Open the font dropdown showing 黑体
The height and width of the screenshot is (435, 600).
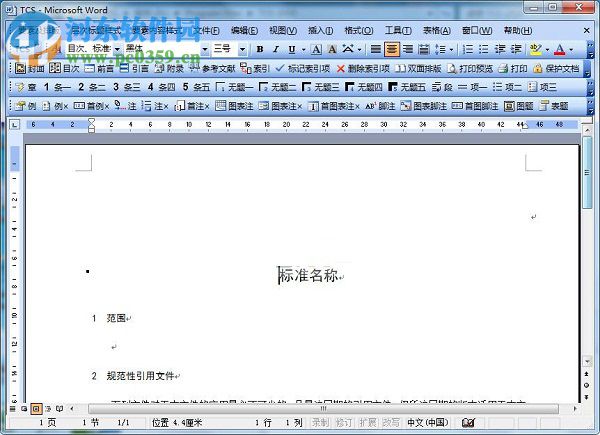(205, 49)
